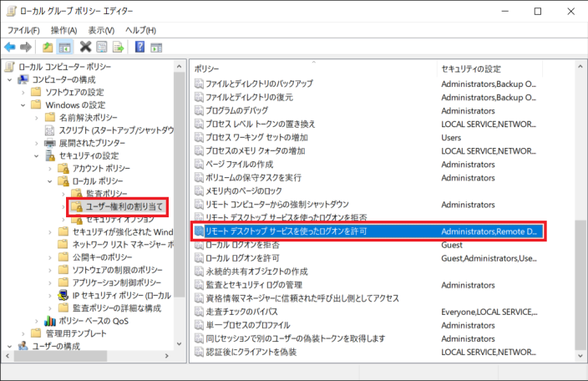The width and height of the screenshot is (588, 381).
Task: Collapse the Windows の設定 node
Action: point(23,105)
